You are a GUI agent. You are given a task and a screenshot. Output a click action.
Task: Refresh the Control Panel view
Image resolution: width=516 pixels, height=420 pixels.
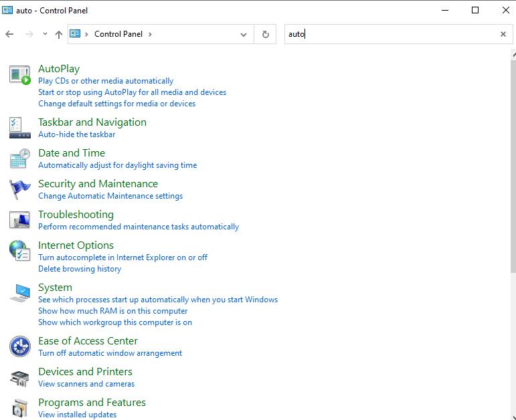point(265,34)
